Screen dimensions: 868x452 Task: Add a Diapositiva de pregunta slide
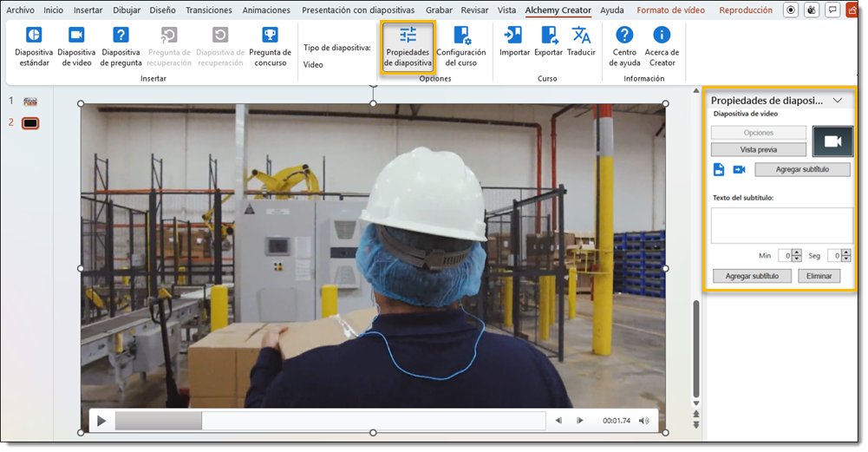point(121,48)
